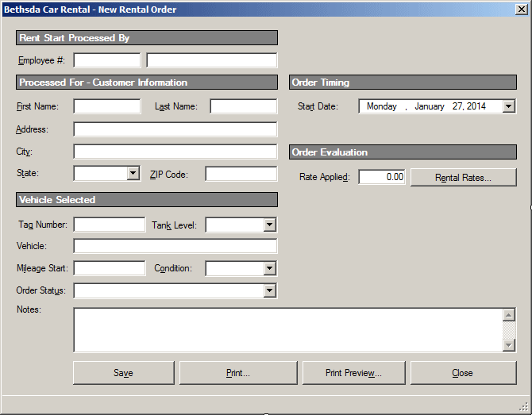
Task: Click the Print... button
Action: [x=238, y=373]
